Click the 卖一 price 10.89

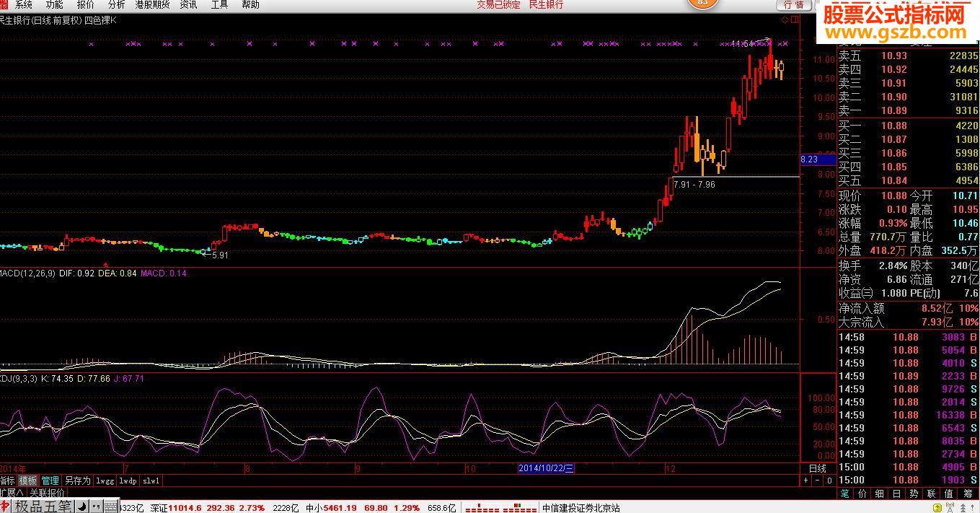click(895, 110)
